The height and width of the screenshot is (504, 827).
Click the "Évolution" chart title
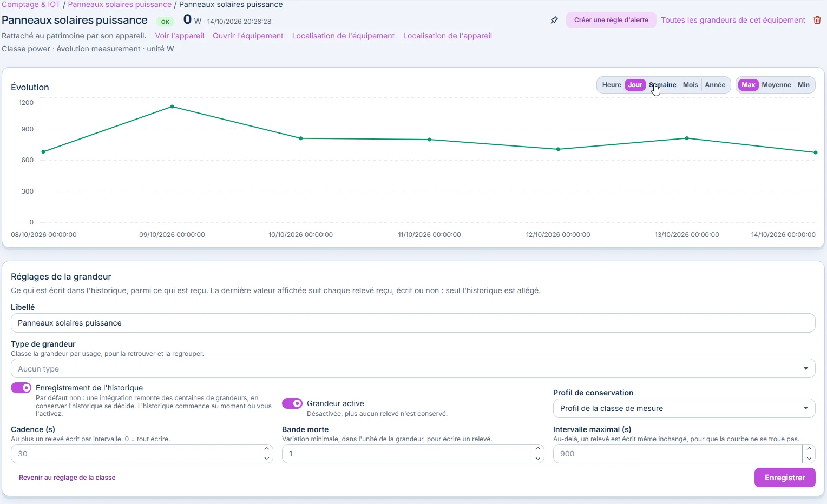30,87
